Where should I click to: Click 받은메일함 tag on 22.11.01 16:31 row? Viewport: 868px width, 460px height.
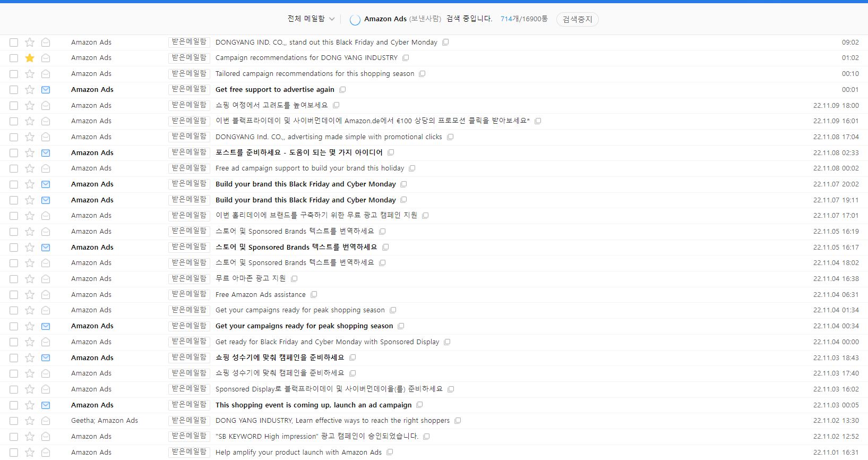tap(189, 452)
